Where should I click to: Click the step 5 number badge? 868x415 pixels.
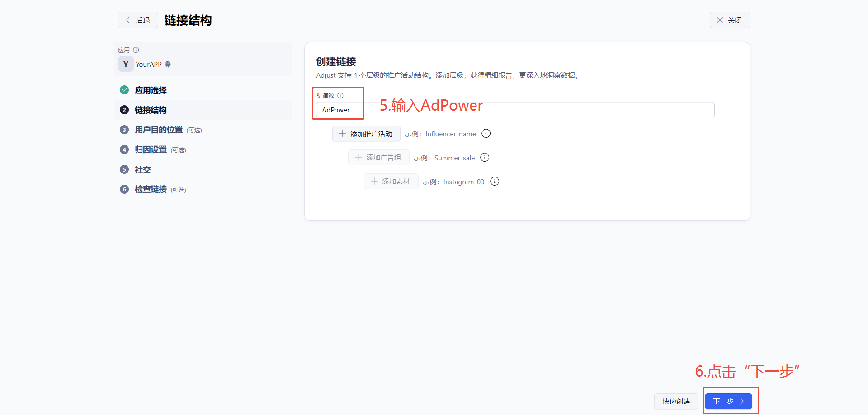(124, 169)
